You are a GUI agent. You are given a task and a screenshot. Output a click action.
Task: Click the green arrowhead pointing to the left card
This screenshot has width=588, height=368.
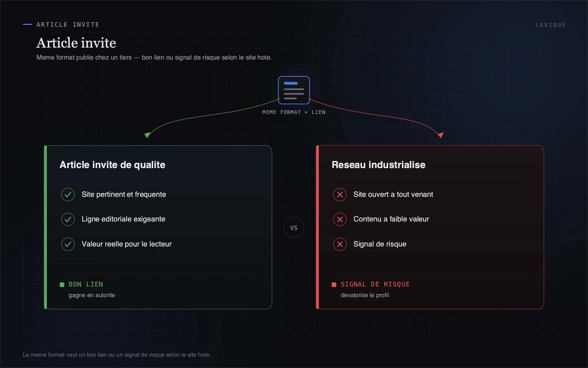pos(147,135)
